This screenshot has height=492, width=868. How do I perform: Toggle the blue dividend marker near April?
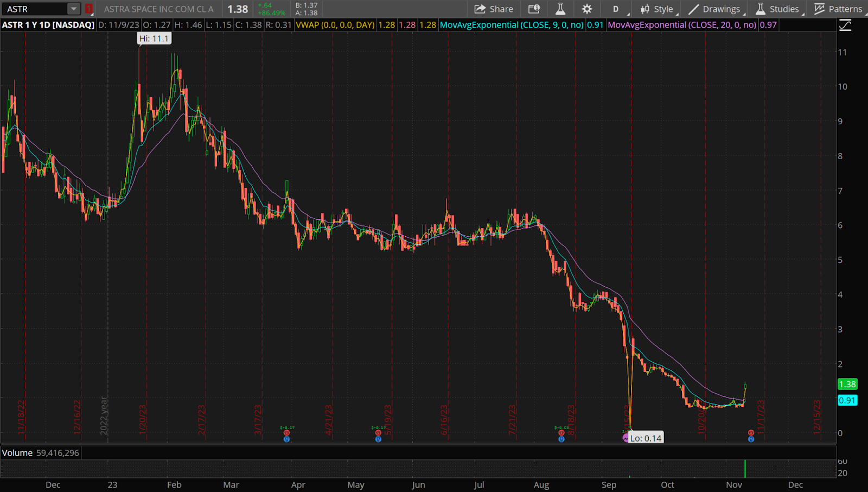tap(286, 439)
